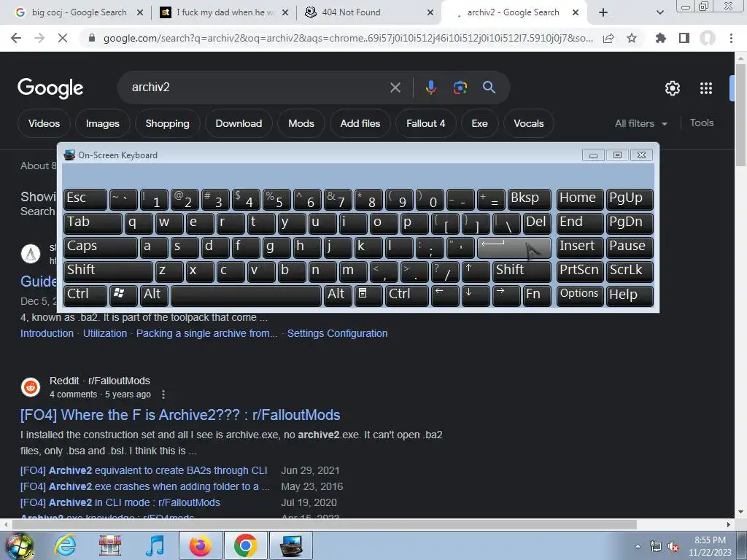Click the muted volume tray icon
The image size is (747, 560).
pyautogui.click(x=673, y=547)
